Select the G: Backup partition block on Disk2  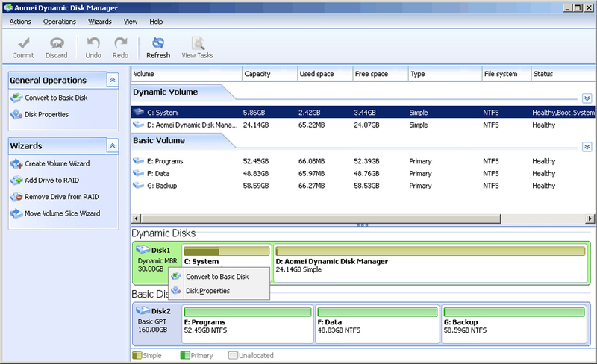pyautogui.click(x=514, y=324)
